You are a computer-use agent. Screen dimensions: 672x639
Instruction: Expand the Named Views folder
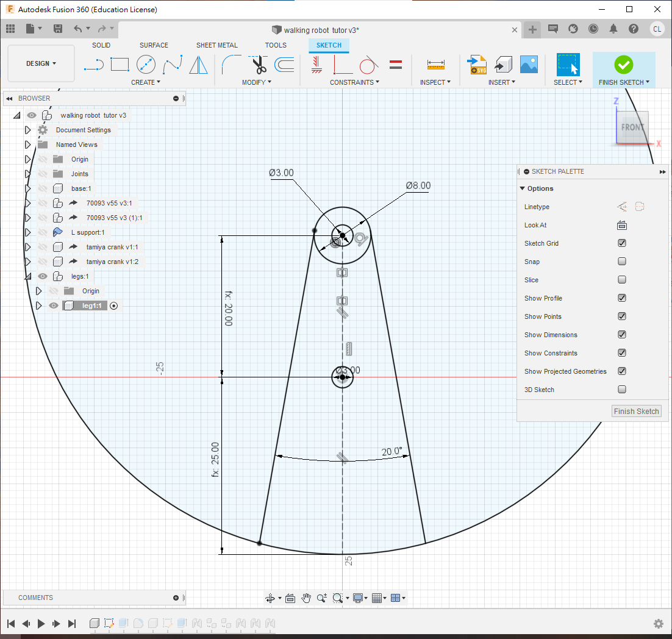[27, 145]
